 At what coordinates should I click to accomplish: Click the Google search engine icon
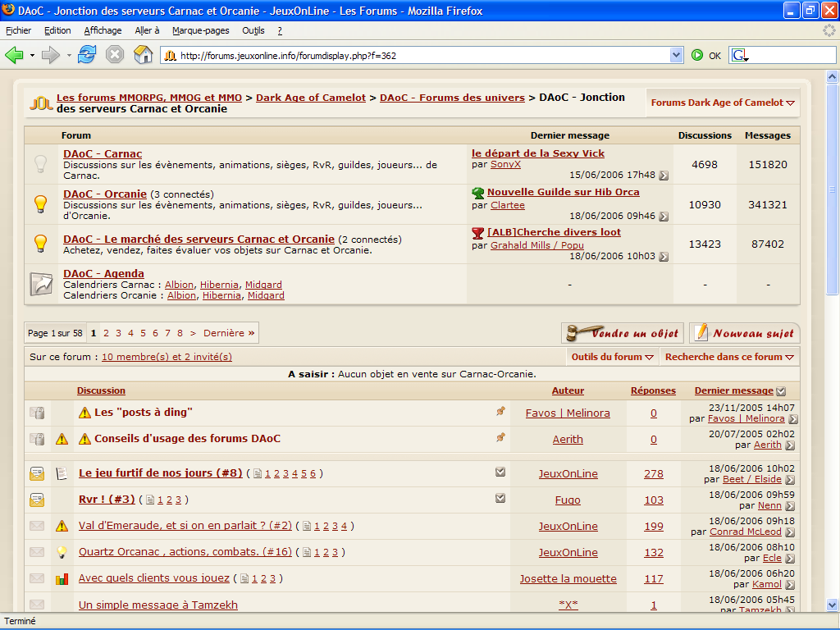click(x=740, y=55)
